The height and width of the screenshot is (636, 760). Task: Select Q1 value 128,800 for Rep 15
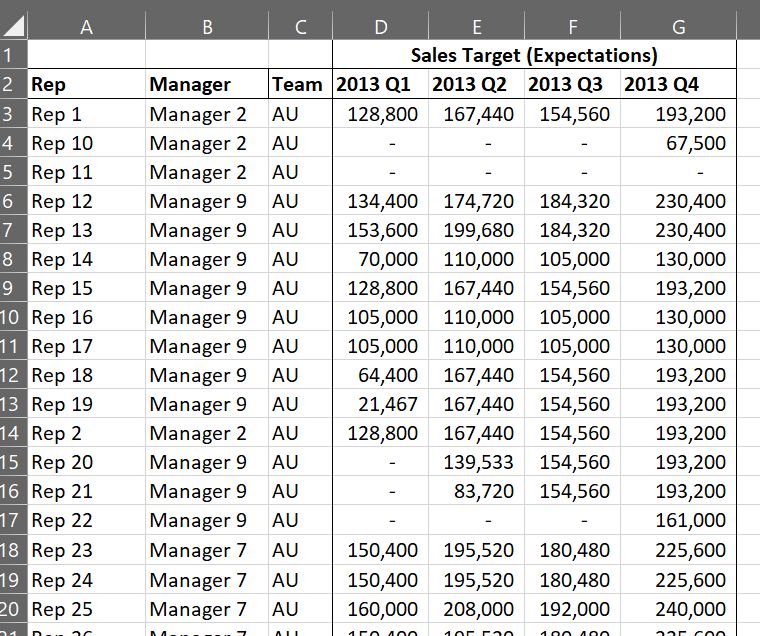click(380, 288)
